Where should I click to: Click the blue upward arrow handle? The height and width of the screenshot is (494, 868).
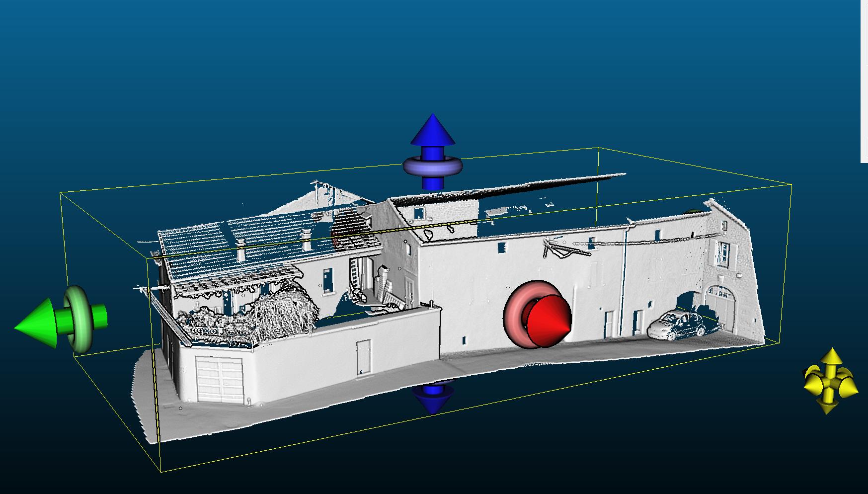point(433,130)
